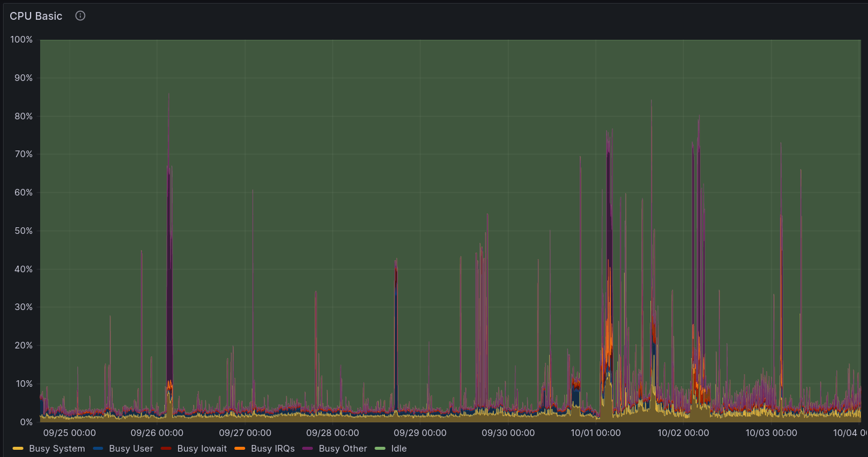Image resolution: width=868 pixels, height=457 pixels.
Task: Click the 100% label on the Y axis
Action: [x=22, y=40]
